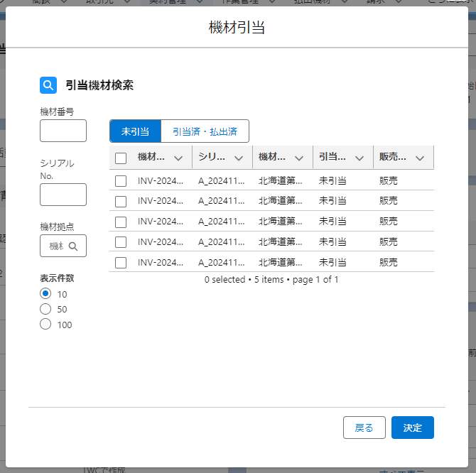Toggle the select-all checkbox in table header
476x473 pixels.
click(x=121, y=158)
